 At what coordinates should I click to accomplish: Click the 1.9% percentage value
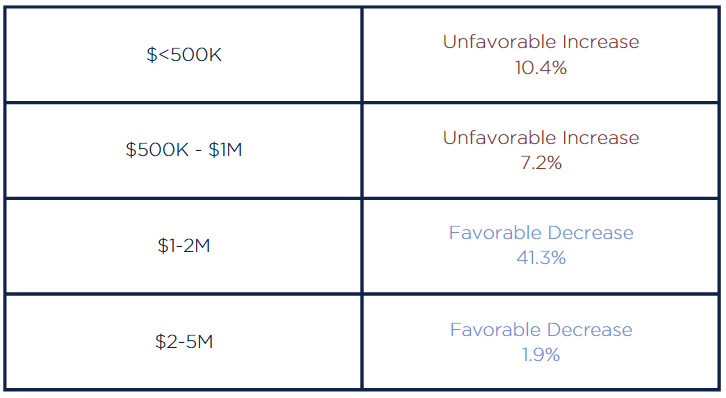(x=541, y=355)
